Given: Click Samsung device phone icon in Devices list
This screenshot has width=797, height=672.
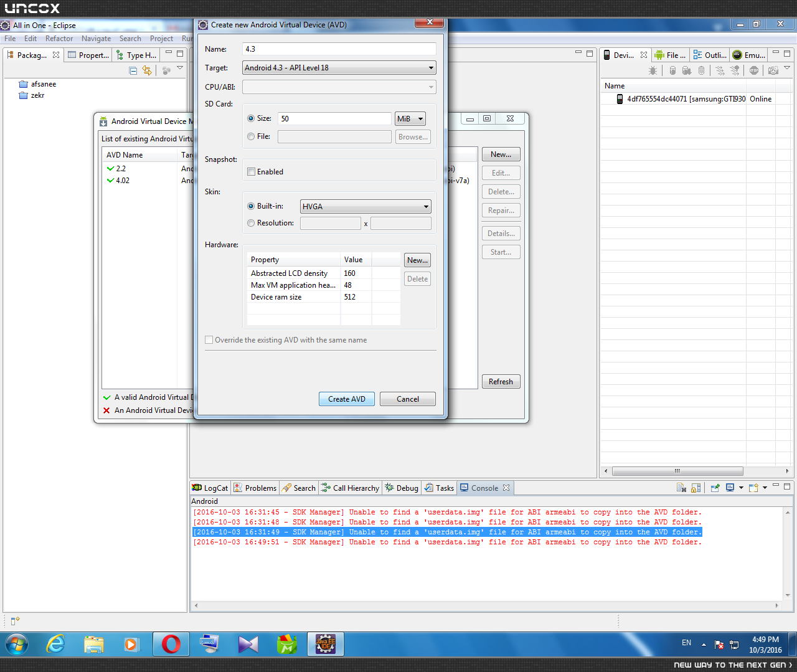Looking at the screenshot, I should tap(620, 99).
